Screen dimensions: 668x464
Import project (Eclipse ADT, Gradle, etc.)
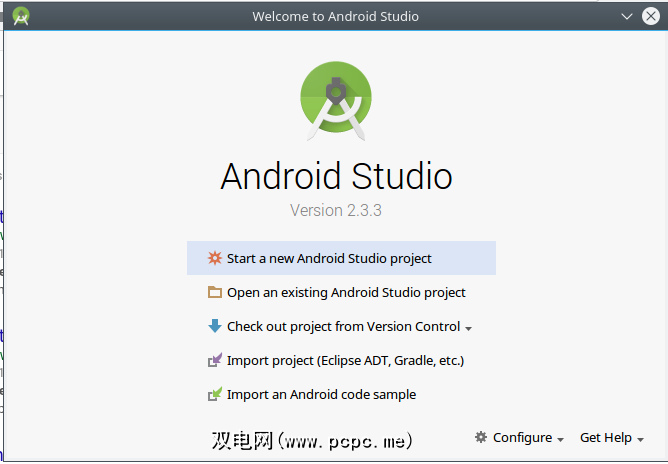[341, 360]
